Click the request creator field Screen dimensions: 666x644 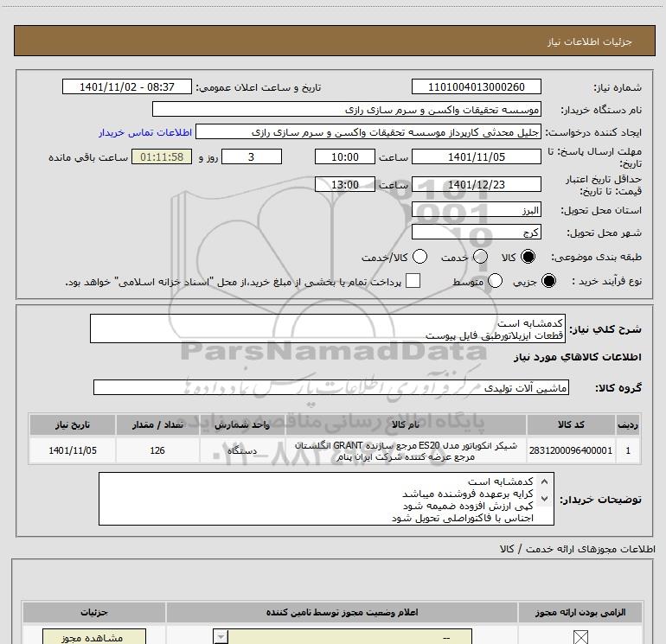click(x=368, y=132)
